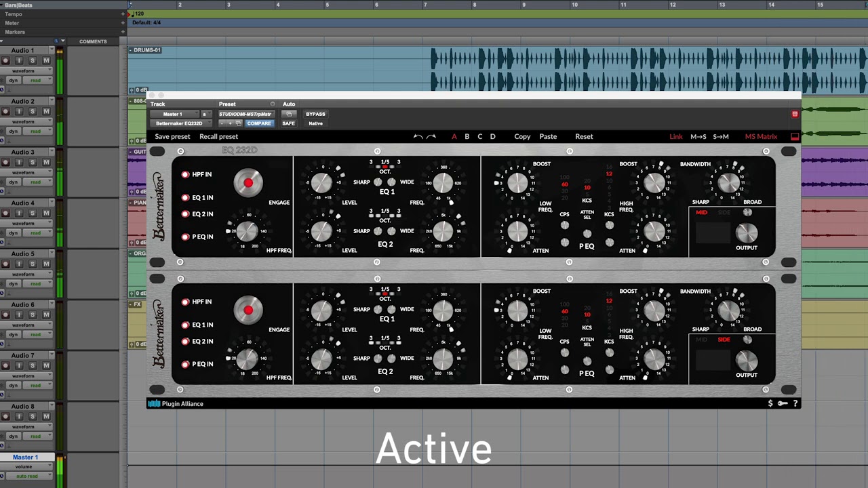Click the red target icon on plugin header
This screenshot has width=868, height=488.
795,114
